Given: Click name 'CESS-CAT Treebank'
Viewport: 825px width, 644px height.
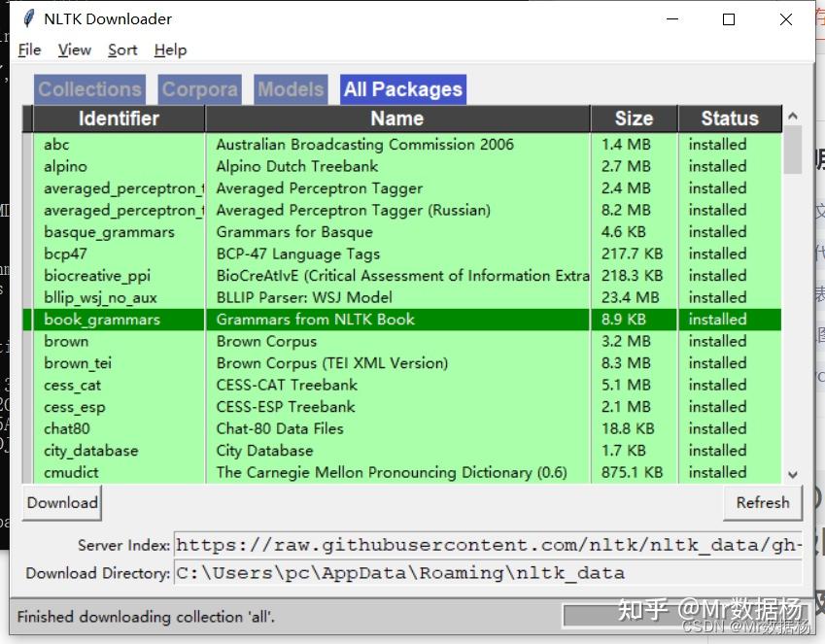Looking at the screenshot, I should (x=287, y=385).
